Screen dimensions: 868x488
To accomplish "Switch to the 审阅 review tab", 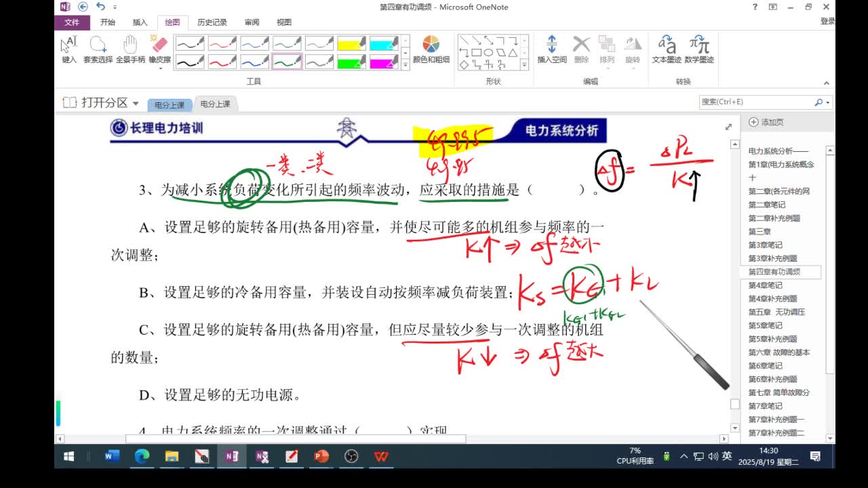I will click(252, 22).
